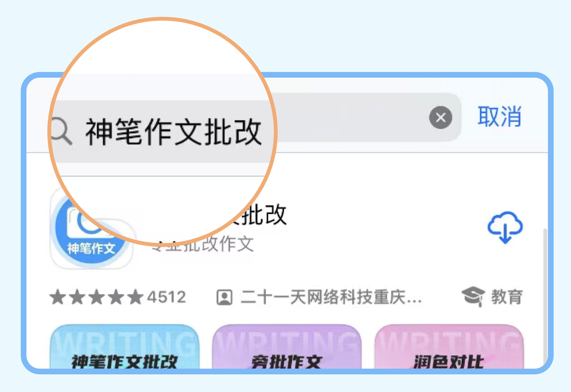Select the 教育 category label
Image resolution: width=571 pixels, height=392 pixels.
point(507,297)
